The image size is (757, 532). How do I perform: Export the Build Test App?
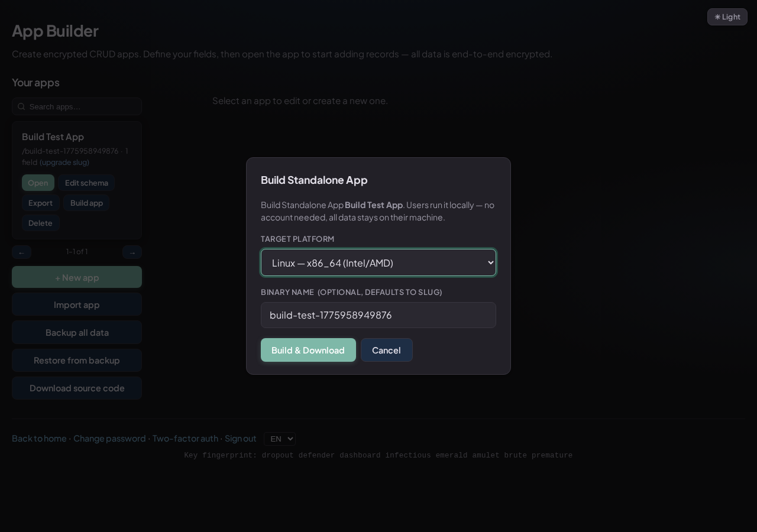pyautogui.click(x=41, y=203)
